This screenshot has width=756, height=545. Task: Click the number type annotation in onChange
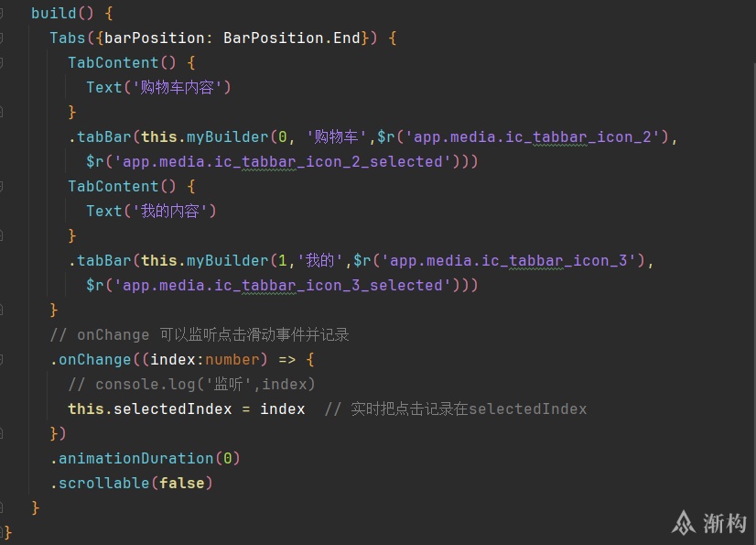point(232,360)
